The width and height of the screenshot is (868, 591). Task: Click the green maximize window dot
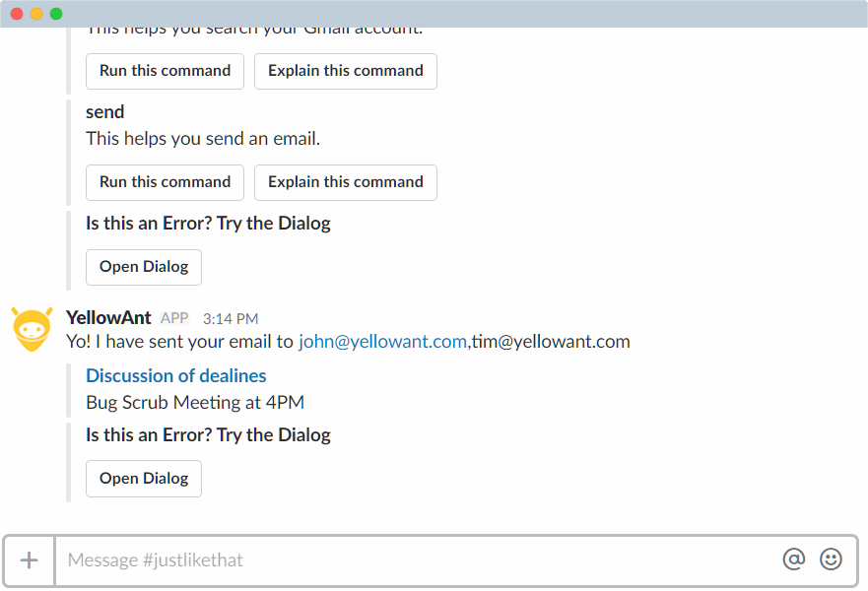click(56, 14)
